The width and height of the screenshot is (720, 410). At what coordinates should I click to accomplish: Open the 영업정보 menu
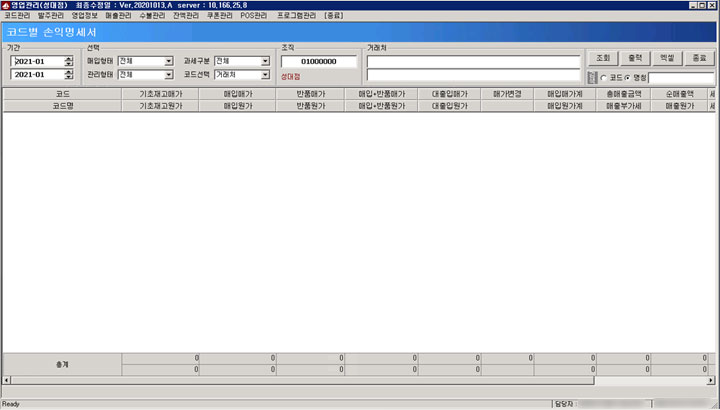[x=85, y=16]
